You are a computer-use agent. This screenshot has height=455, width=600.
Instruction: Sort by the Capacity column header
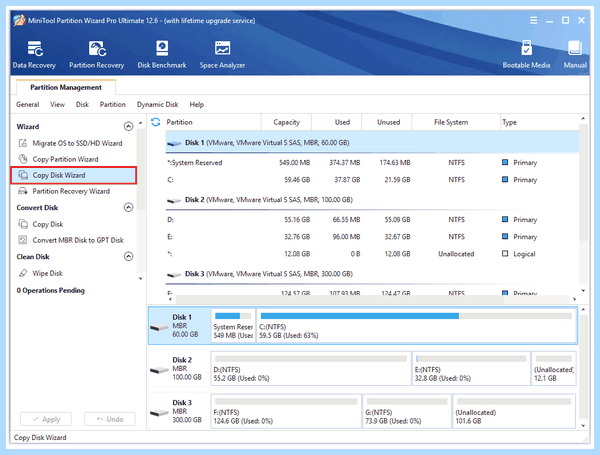[286, 122]
